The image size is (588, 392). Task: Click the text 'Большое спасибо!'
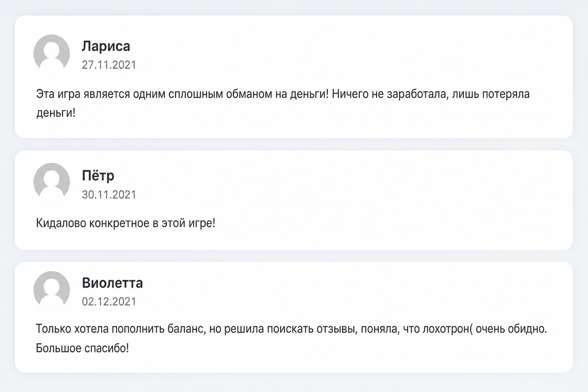click(82, 348)
